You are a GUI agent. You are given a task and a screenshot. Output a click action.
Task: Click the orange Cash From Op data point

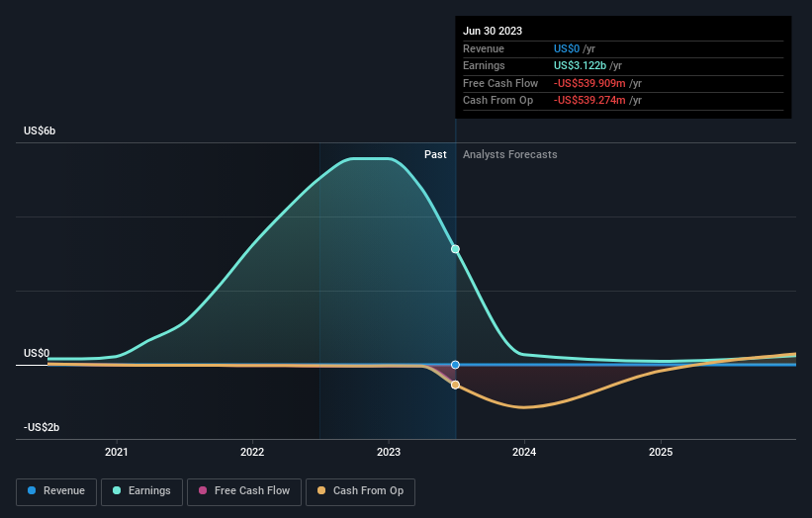pyautogui.click(x=455, y=385)
